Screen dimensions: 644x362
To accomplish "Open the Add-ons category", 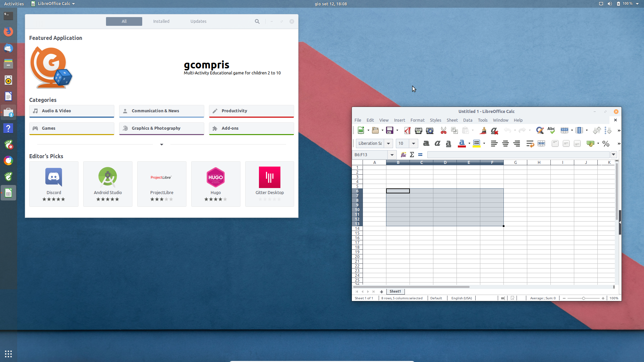I will 252,129.
